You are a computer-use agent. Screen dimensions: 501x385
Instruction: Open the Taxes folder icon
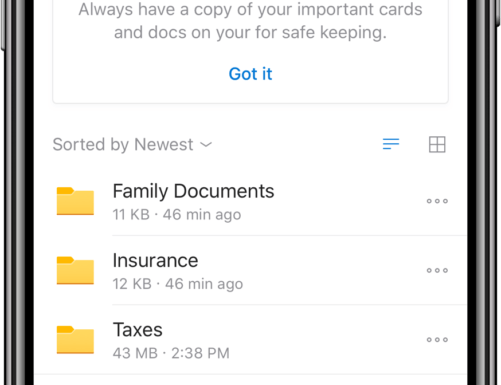[75, 340]
